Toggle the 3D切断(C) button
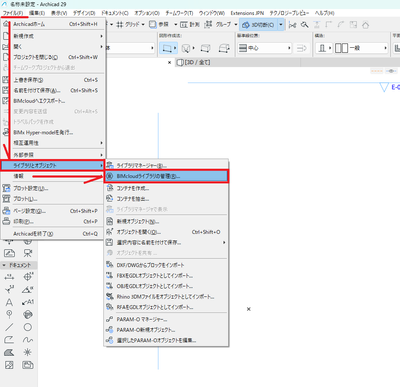Screen dimensions: 400x387 click(x=258, y=25)
